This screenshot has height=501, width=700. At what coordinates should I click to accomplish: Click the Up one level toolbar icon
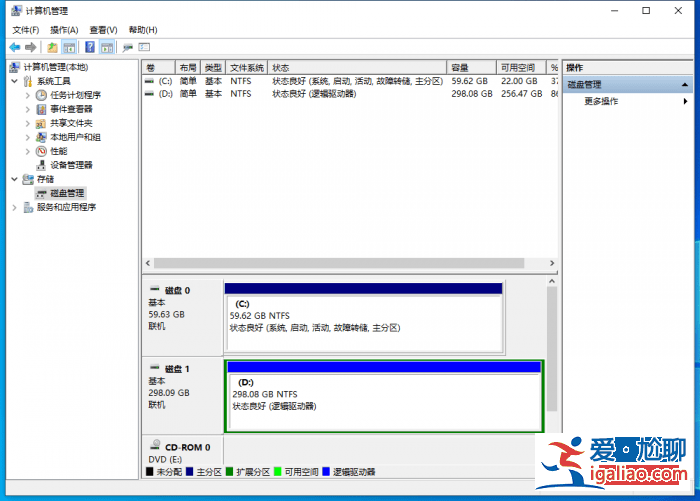pos(52,47)
